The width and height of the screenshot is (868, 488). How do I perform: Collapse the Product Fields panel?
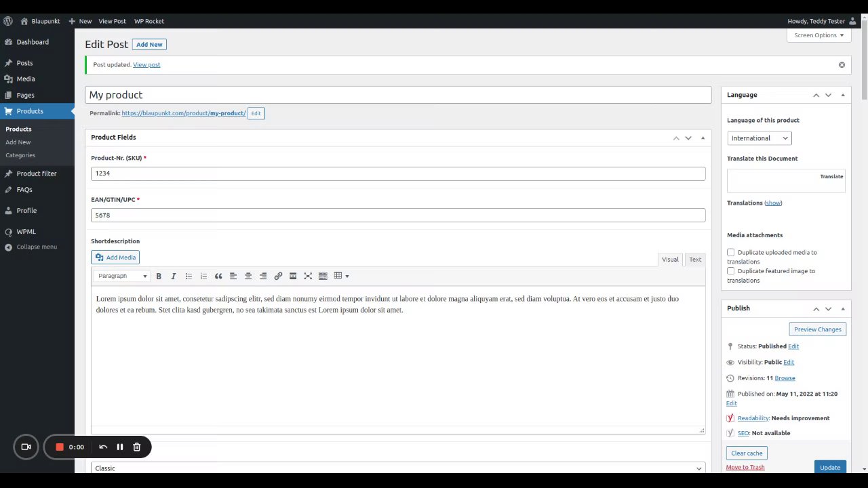click(703, 138)
